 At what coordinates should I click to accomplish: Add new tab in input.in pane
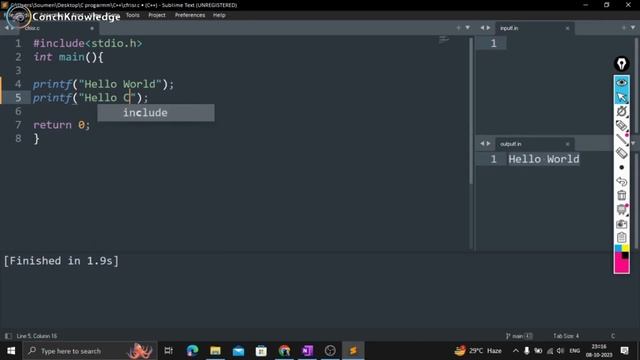point(623,28)
